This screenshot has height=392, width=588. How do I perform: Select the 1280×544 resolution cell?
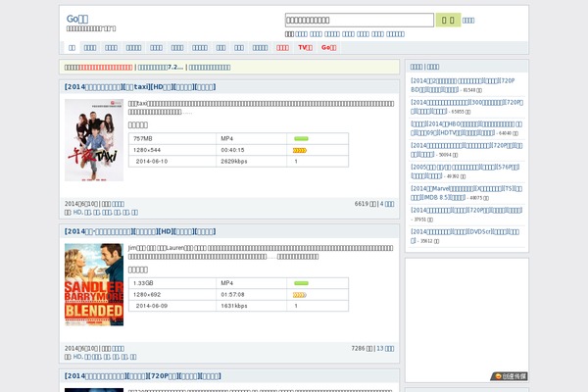(x=172, y=150)
